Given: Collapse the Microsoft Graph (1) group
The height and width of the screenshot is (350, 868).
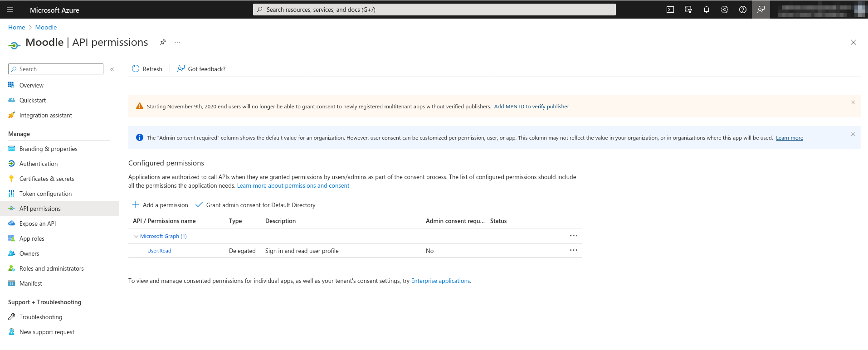Looking at the screenshot, I should pyautogui.click(x=136, y=236).
